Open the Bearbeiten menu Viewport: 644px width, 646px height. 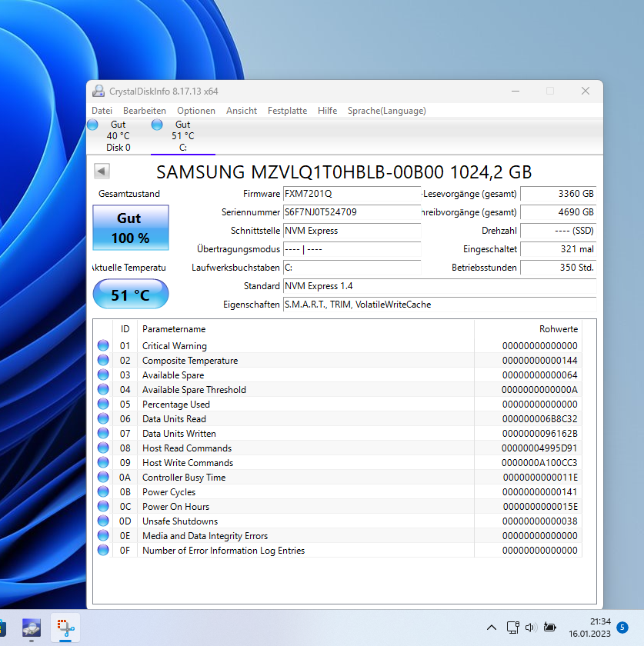point(145,111)
